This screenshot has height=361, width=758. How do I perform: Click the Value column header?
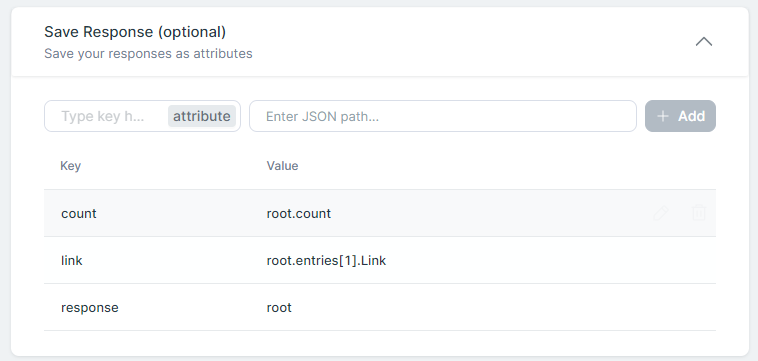coord(282,166)
